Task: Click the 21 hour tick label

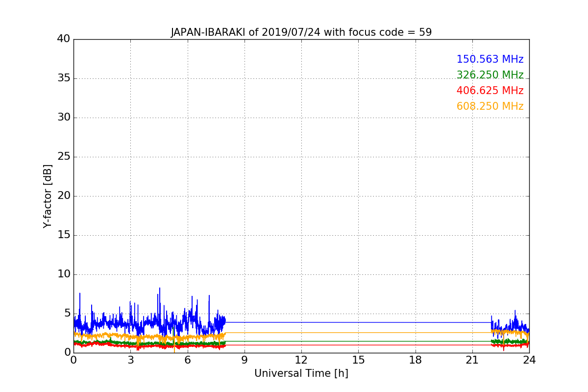Action: [x=472, y=360]
